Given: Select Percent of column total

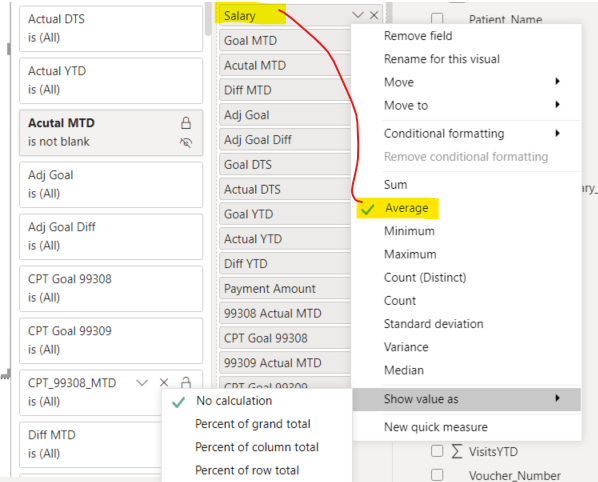Looking at the screenshot, I should [x=257, y=447].
